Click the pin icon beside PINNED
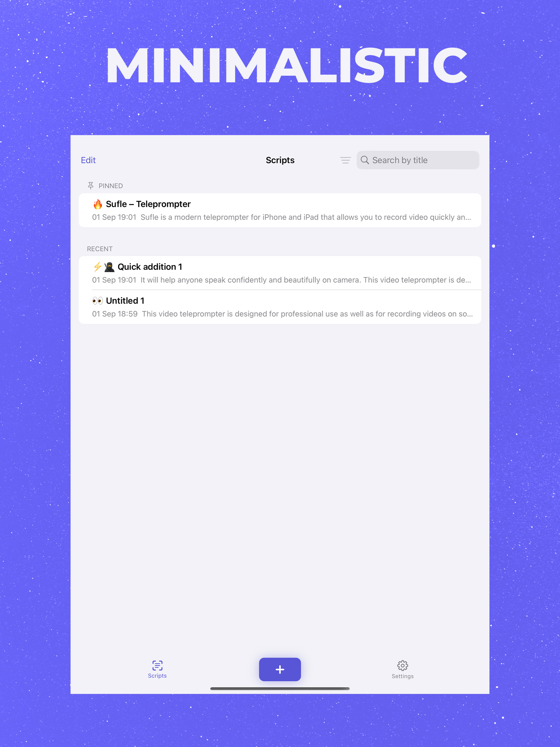 pyautogui.click(x=91, y=185)
